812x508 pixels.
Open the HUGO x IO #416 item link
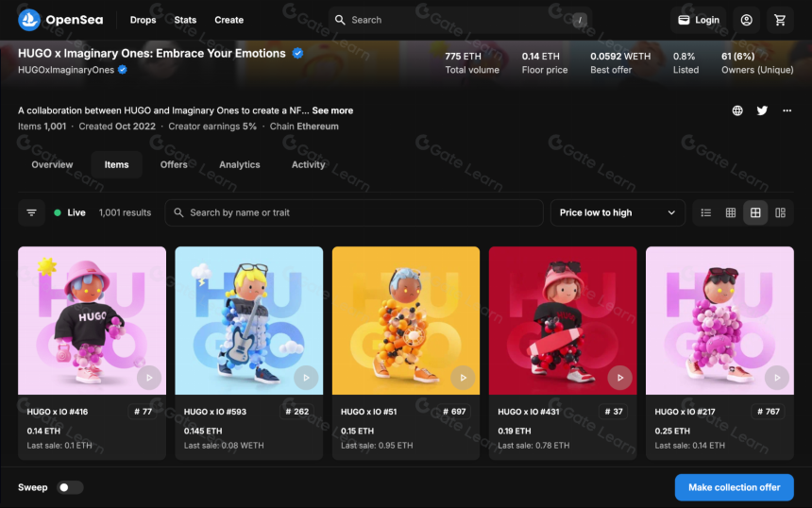click(x=58, y=412)
